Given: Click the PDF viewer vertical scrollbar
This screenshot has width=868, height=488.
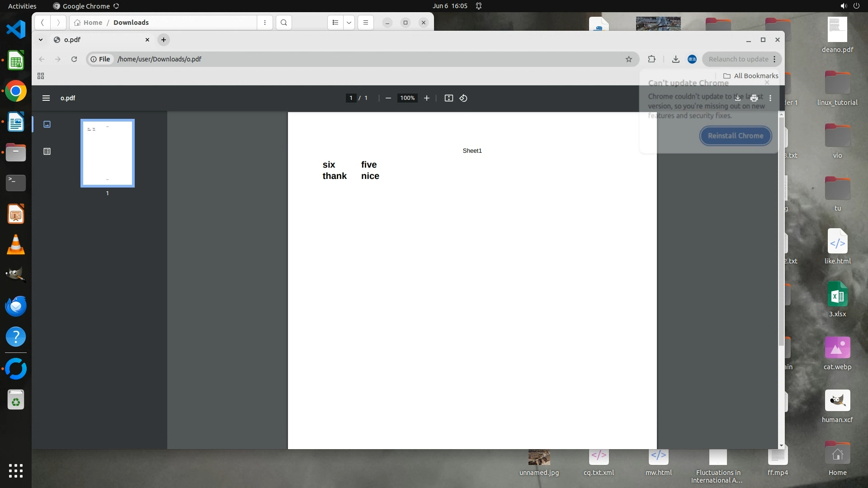Looking at the screenshot, I should pyautogui.click(x=781, y=230).
